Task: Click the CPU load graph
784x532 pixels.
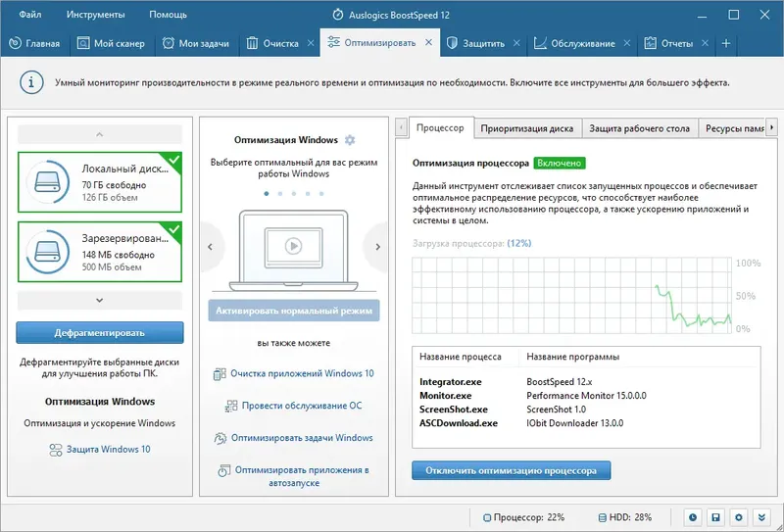Action: (571, 296)
